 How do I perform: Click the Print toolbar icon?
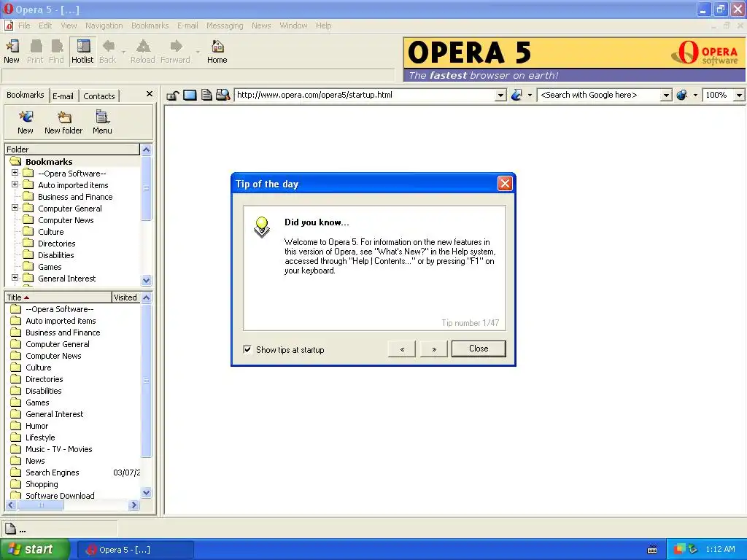[x=35, y=52]
